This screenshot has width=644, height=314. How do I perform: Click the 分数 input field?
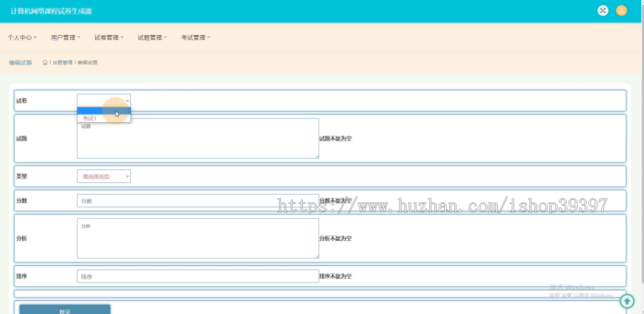point(198,201)
